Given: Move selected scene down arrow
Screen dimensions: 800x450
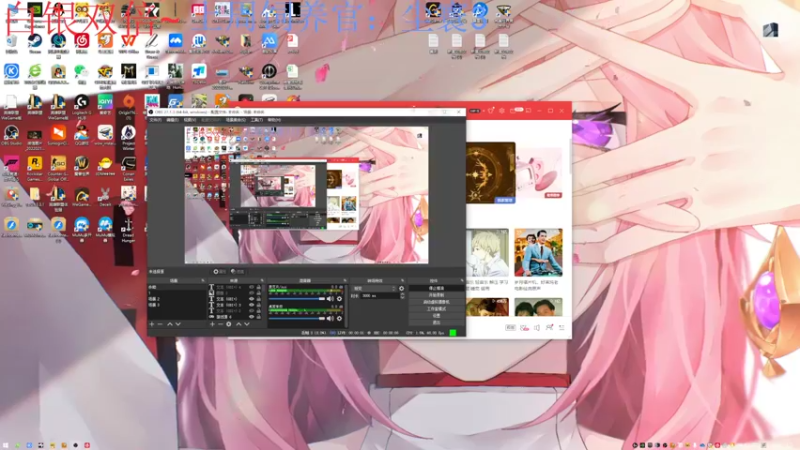Looking at the screenshot, I should pos(178,324).
